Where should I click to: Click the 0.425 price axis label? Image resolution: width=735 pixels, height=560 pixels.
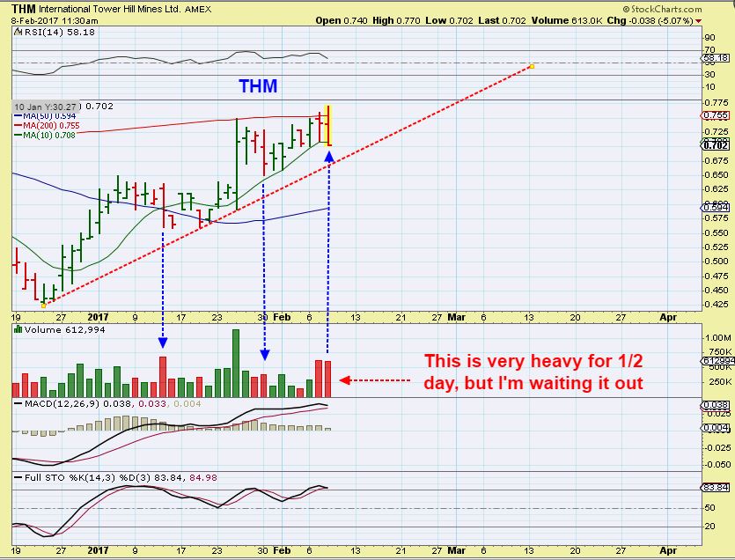pyautogui.click(x=717, y=305)
